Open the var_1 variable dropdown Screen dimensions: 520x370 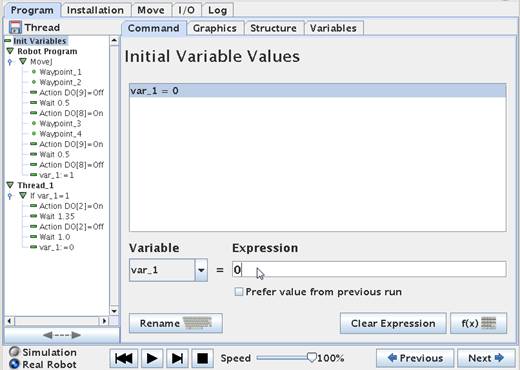[x=201, y=270]
